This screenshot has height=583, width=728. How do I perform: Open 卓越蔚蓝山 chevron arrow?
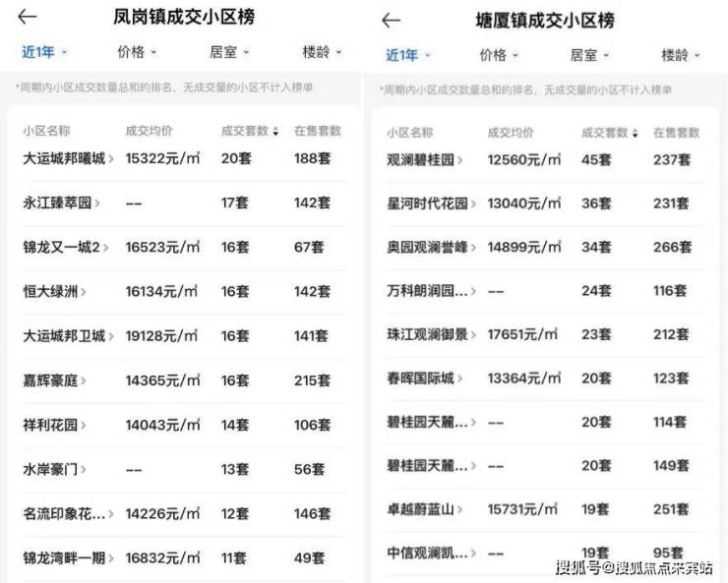[459, 509]
